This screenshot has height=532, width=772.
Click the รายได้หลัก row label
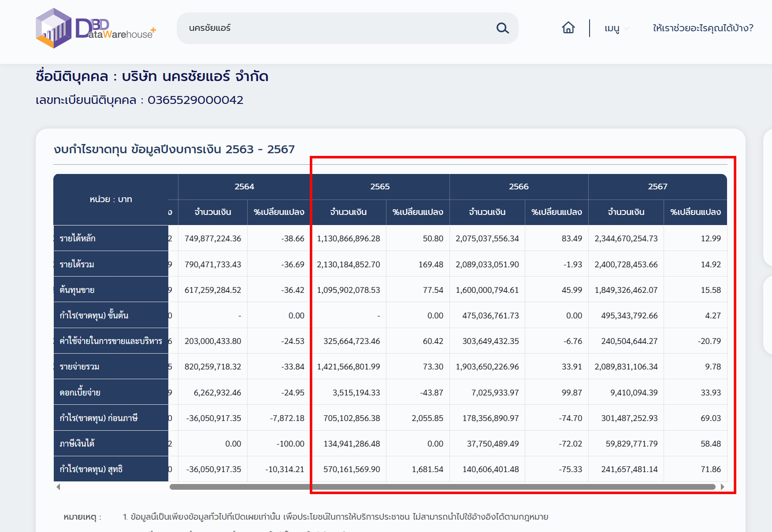(x=78, y=238)
